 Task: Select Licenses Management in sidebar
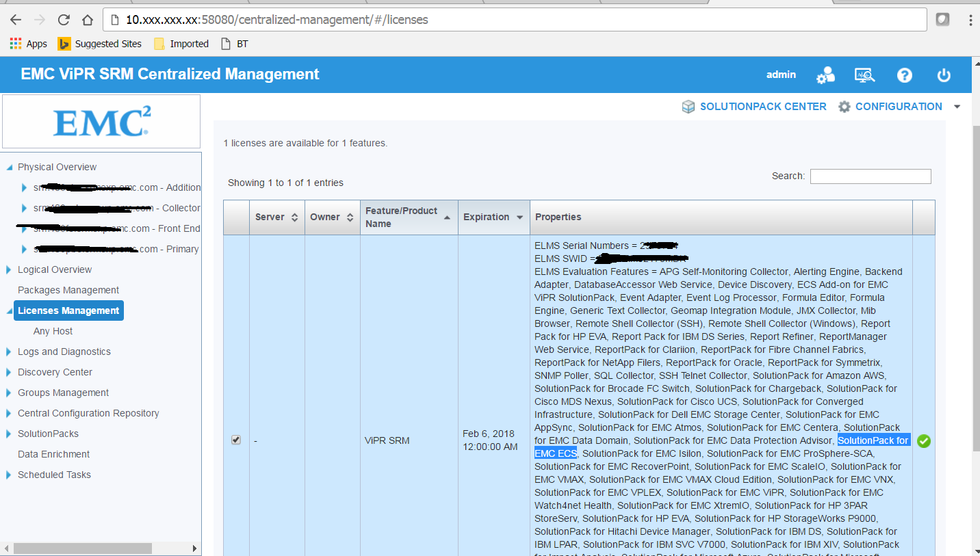pyautogui.click(x=68, y=310)
